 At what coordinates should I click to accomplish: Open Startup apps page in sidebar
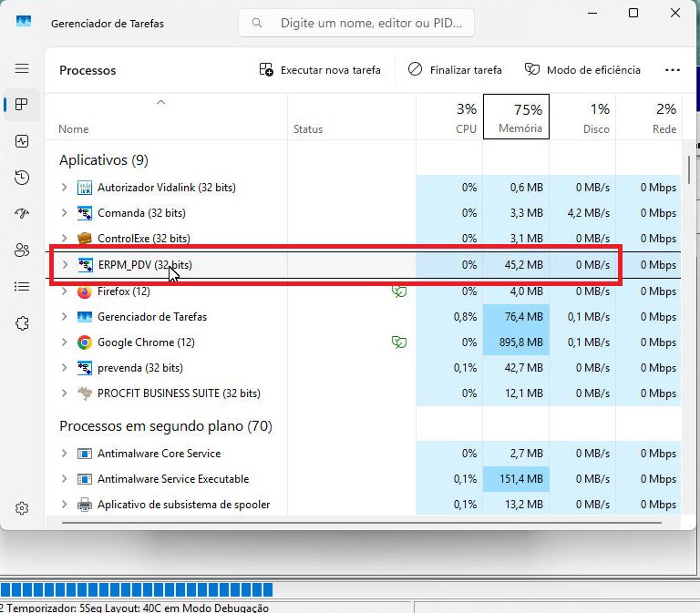22,214
